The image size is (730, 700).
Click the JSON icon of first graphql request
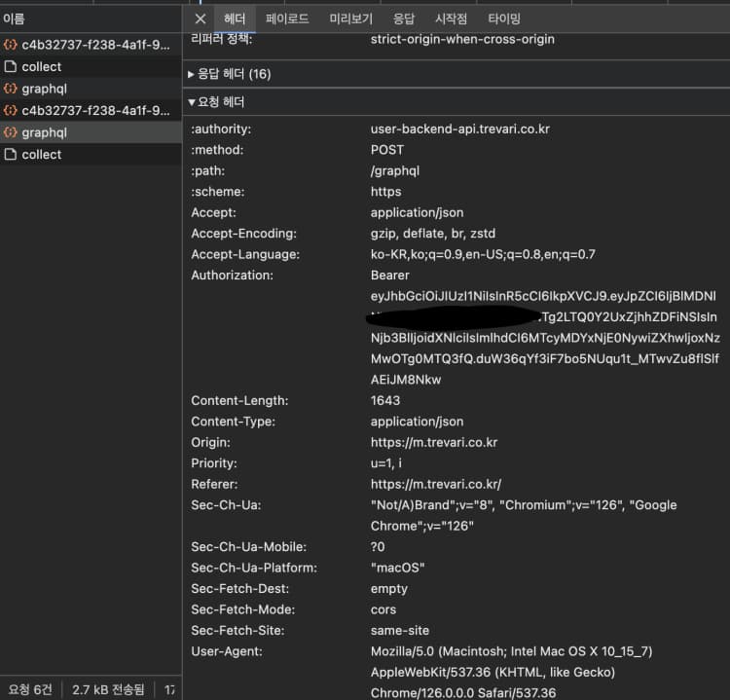[x=11, y=89]
